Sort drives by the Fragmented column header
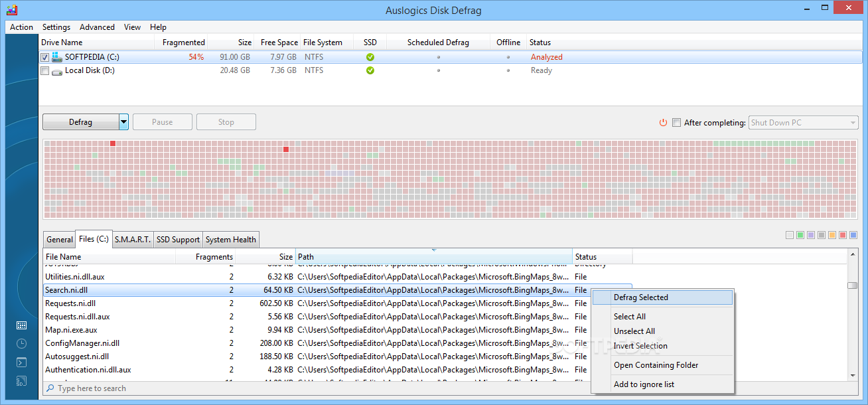 pyautogui.click(x=181, y=42)
